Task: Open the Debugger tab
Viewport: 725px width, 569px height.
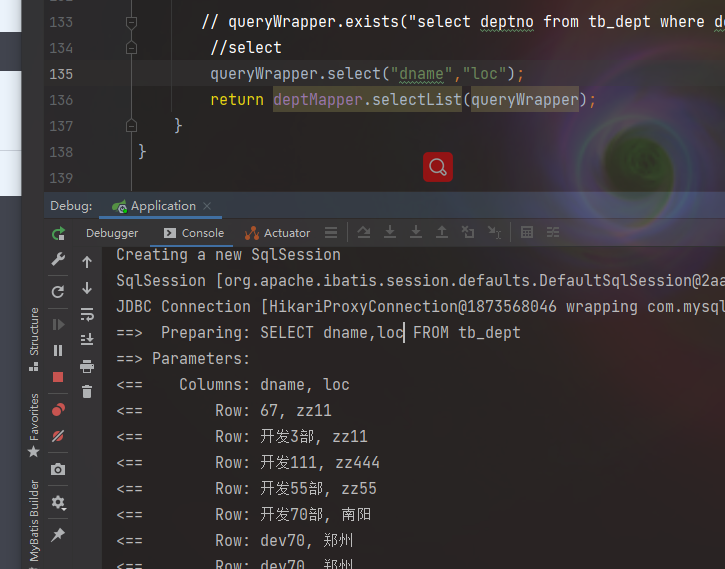Action: (x=112, y=233)
